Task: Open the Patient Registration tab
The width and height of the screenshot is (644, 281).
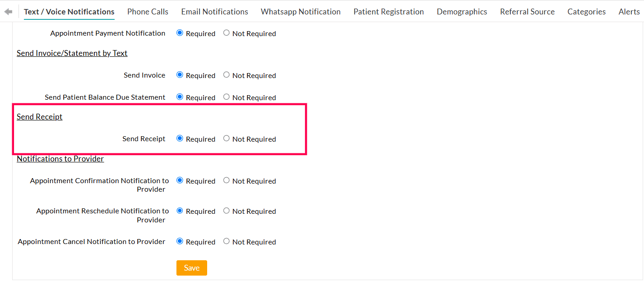Action: coord(389,12)
